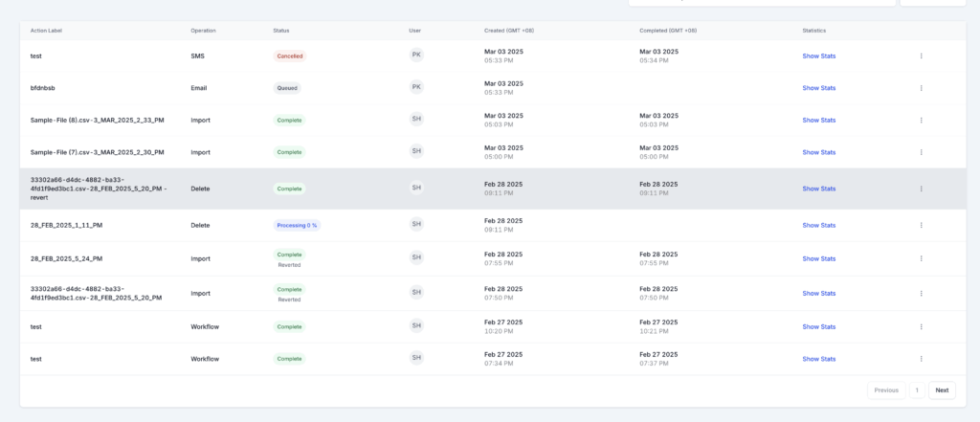Open the kebab menu for the 28_FEB_2025_5_24_PM import row
980x422 pixels.
pos(921,258)
